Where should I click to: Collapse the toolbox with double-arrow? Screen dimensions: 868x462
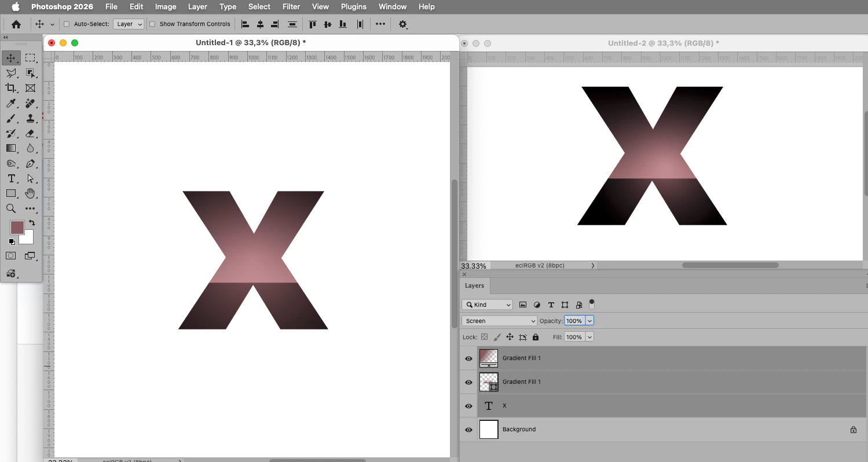(6, 37)
